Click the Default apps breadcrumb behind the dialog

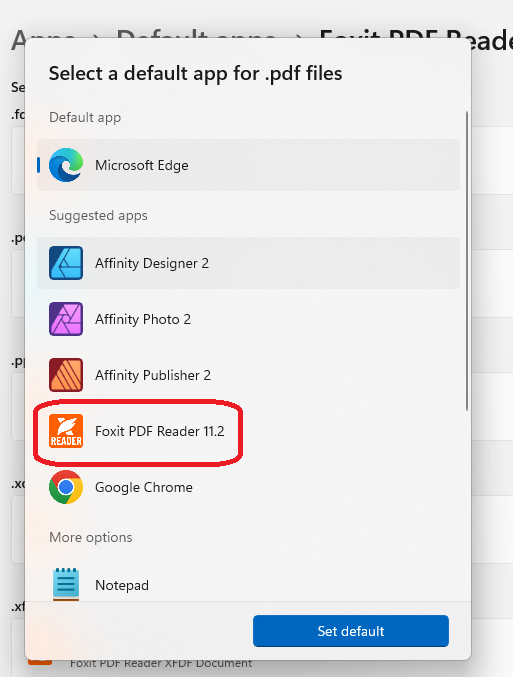(196, 34)
